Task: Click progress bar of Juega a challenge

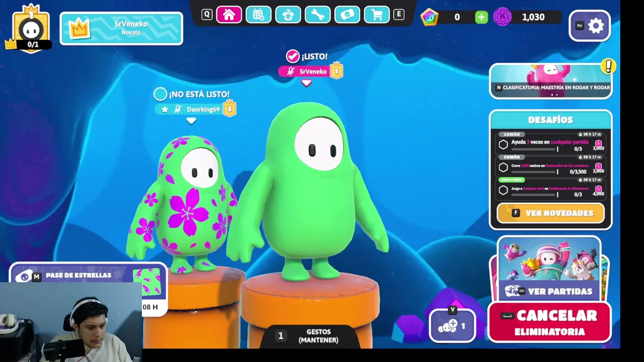Action: pos(535,194)
